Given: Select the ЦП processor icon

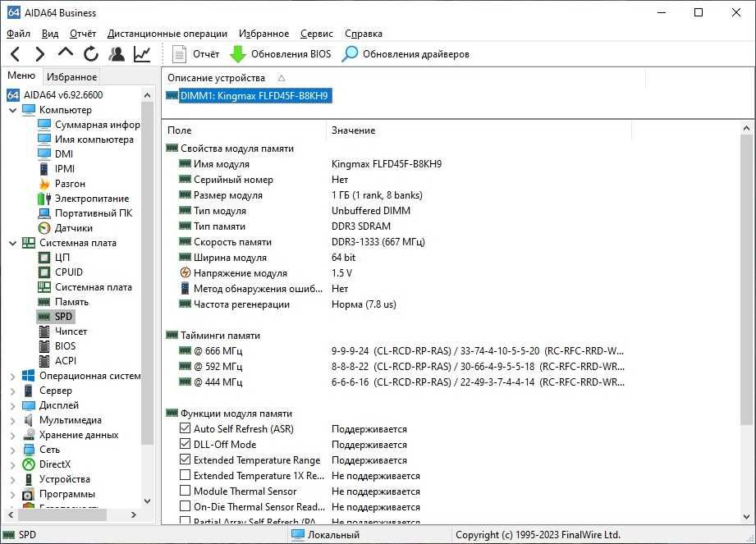Looking at the screenshot, I should click(x=44, y=258).
